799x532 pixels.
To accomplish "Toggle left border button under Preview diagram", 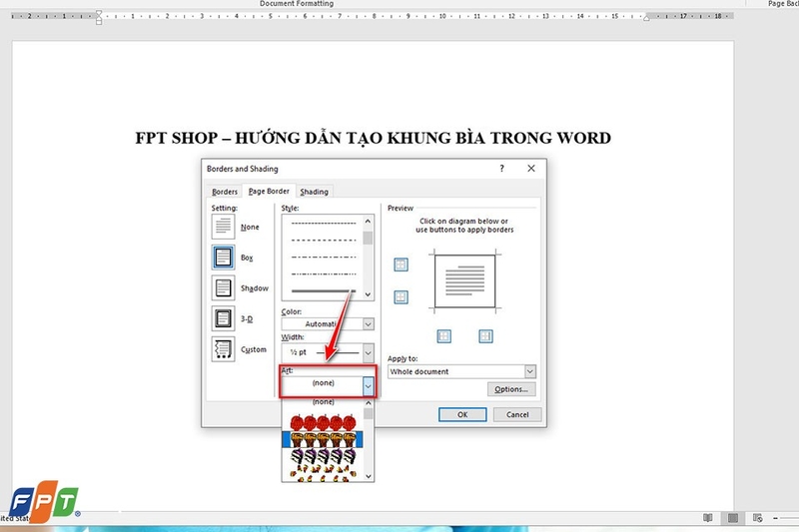I will pyautogui.click(x=443, y=336).
